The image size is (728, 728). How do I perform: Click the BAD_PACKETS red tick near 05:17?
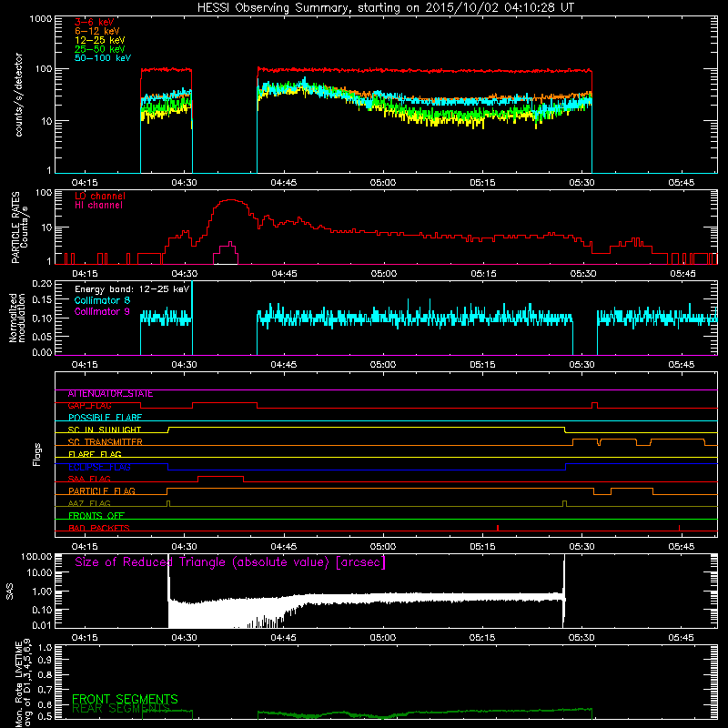pos(498,528)
